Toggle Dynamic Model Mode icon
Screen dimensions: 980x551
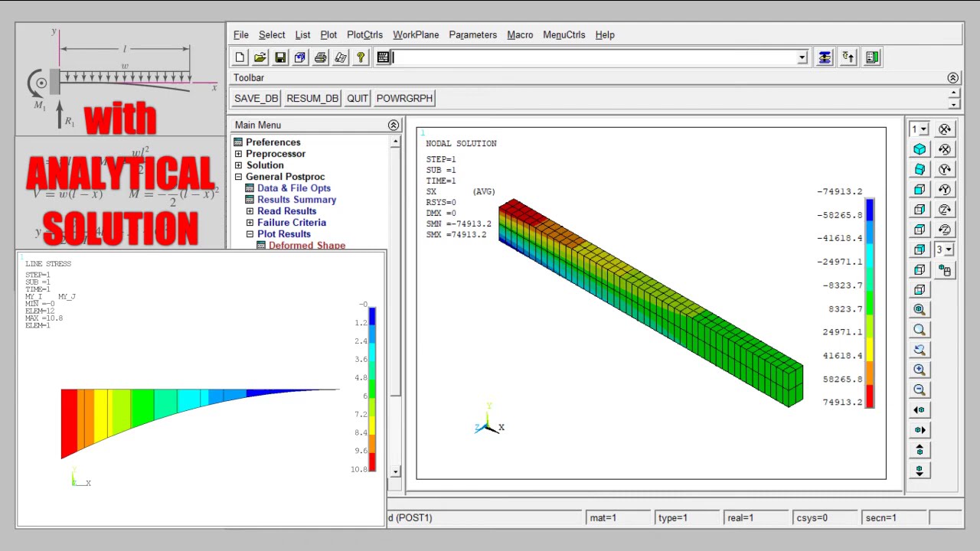tap(945, 270)
